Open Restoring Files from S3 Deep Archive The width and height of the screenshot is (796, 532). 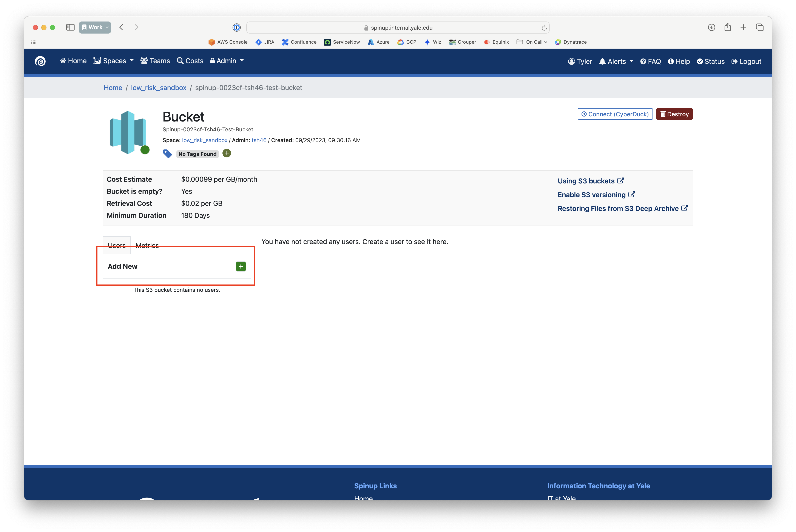coord(623,208)
